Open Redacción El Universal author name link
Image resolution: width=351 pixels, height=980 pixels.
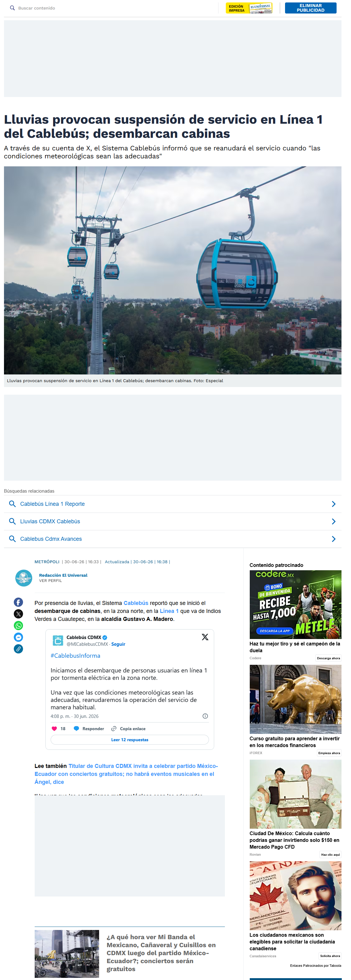pos(63,575)
